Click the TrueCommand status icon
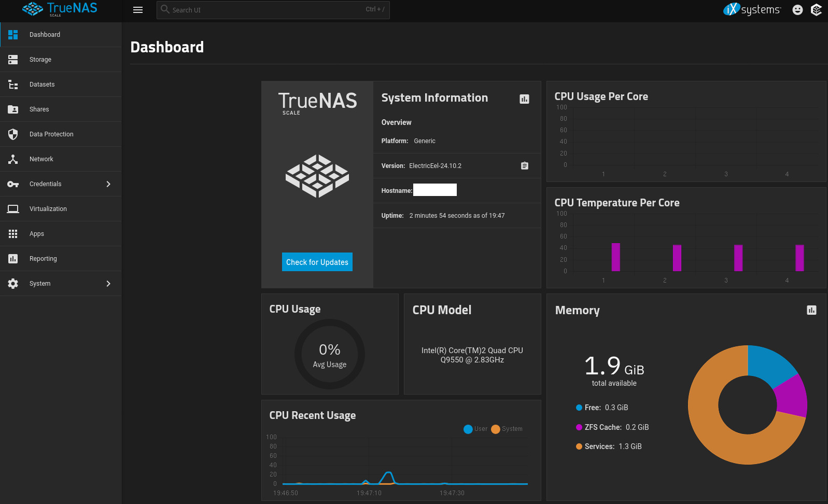The image size is (828, 504). (x=816, y=10)
